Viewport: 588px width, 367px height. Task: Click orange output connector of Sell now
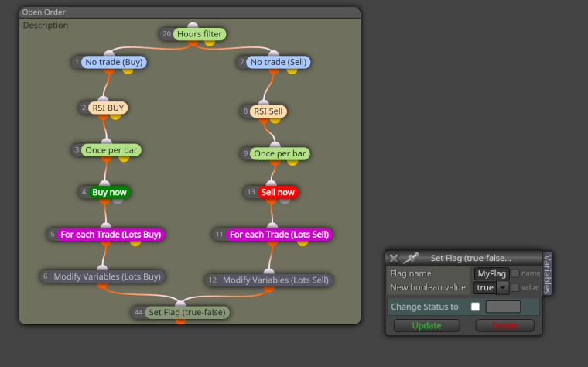(x=271, y=201)
